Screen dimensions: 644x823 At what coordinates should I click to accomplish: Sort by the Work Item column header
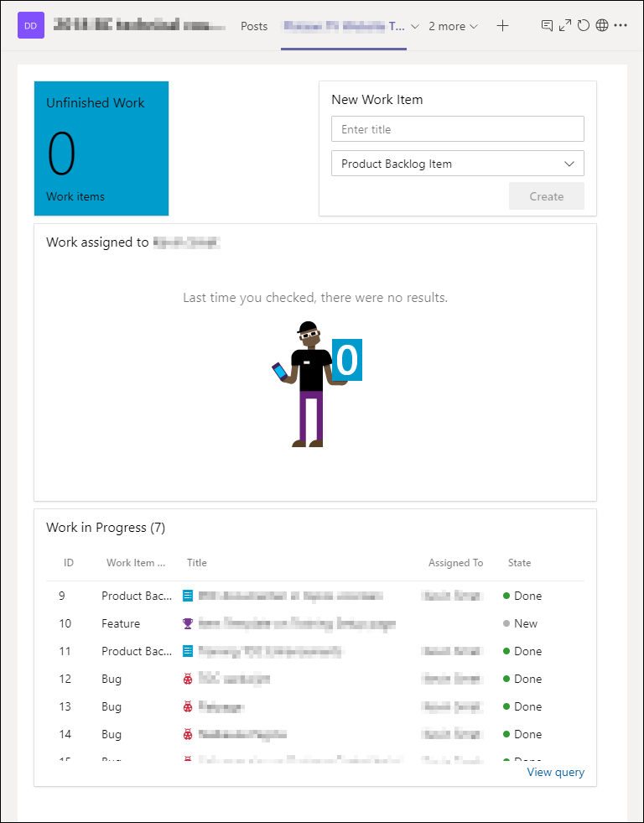coord(136,563)
